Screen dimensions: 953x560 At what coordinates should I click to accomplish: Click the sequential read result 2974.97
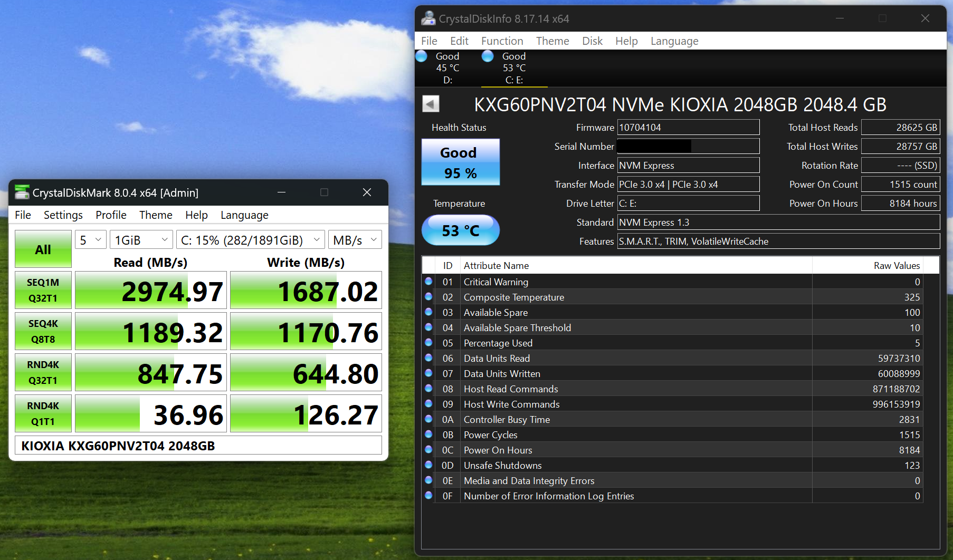tap(151, 290)
